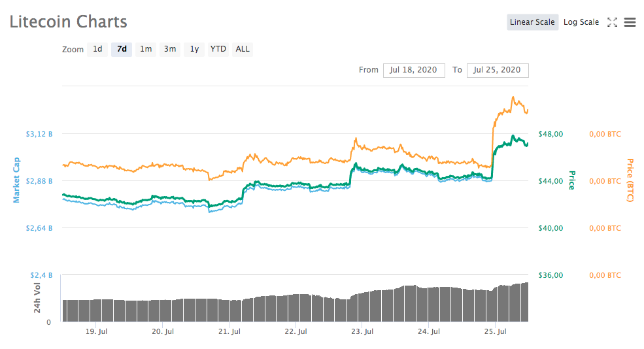The width and height of the screenshot is (644, 349).
Task: Switch to Log Scale
Action: click(581, 22)
